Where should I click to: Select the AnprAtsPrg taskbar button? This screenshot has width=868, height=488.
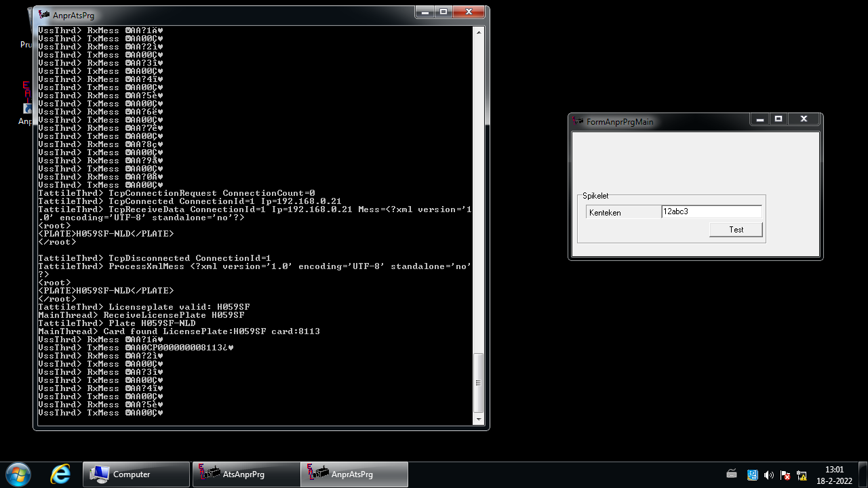tap(355, 474)
